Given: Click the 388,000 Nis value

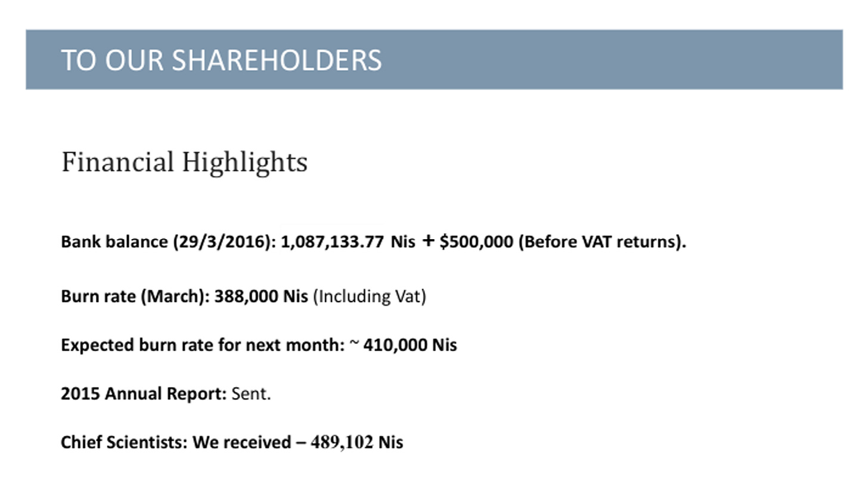Looking at the screenshot, I should click(x=261, y=296).
